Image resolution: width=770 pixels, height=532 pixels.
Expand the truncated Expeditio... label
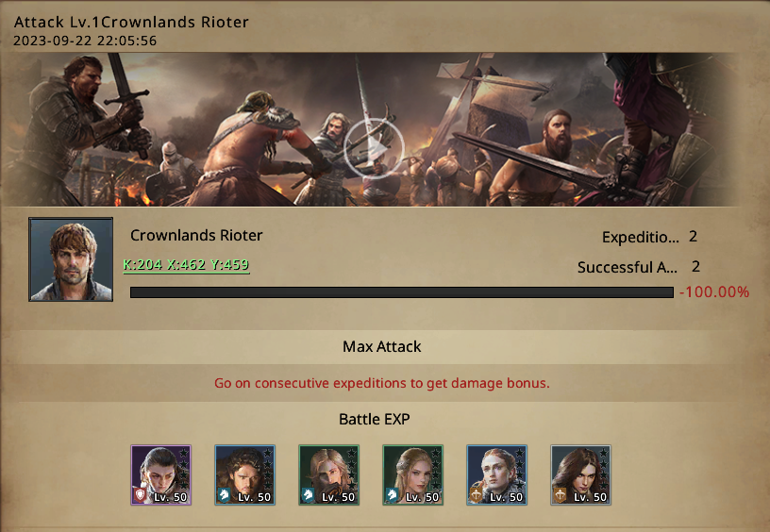[x=641, y=237]
